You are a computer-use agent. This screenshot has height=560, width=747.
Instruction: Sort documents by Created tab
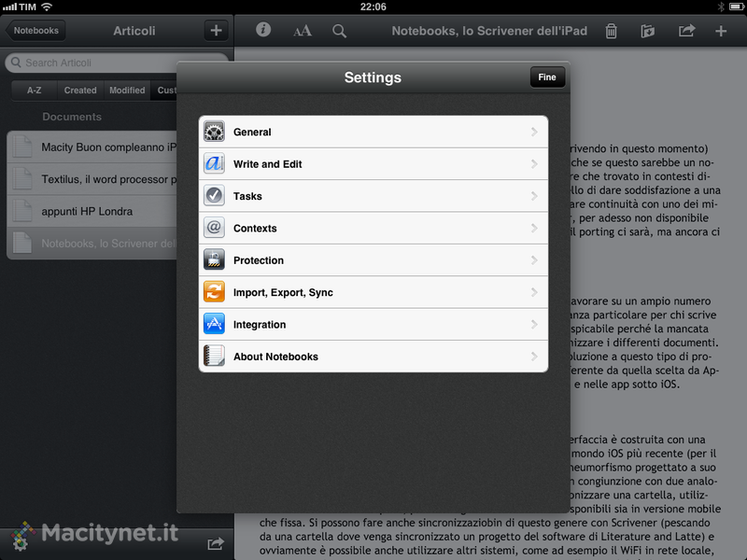[x=80, y=90]
